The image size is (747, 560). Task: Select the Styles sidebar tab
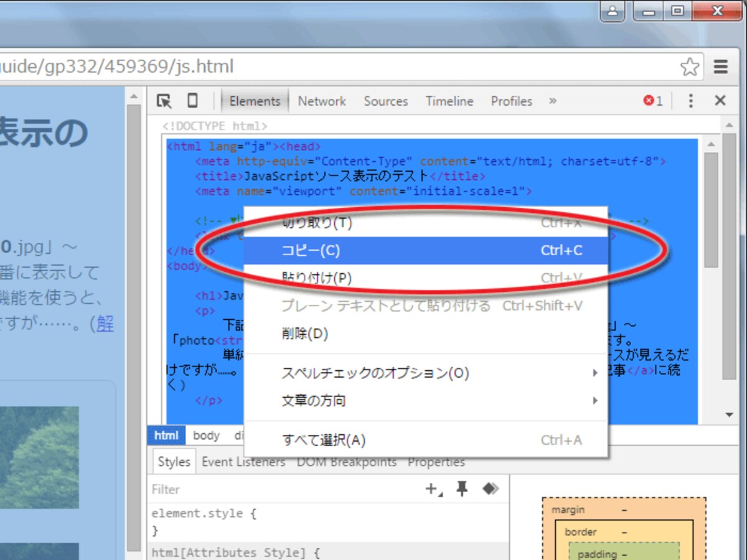tap(174, 462)
